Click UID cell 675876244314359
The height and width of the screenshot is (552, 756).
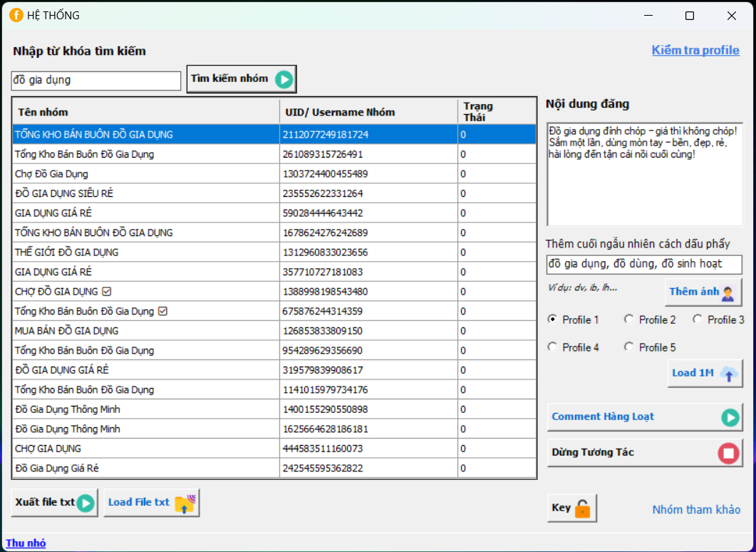369,311
